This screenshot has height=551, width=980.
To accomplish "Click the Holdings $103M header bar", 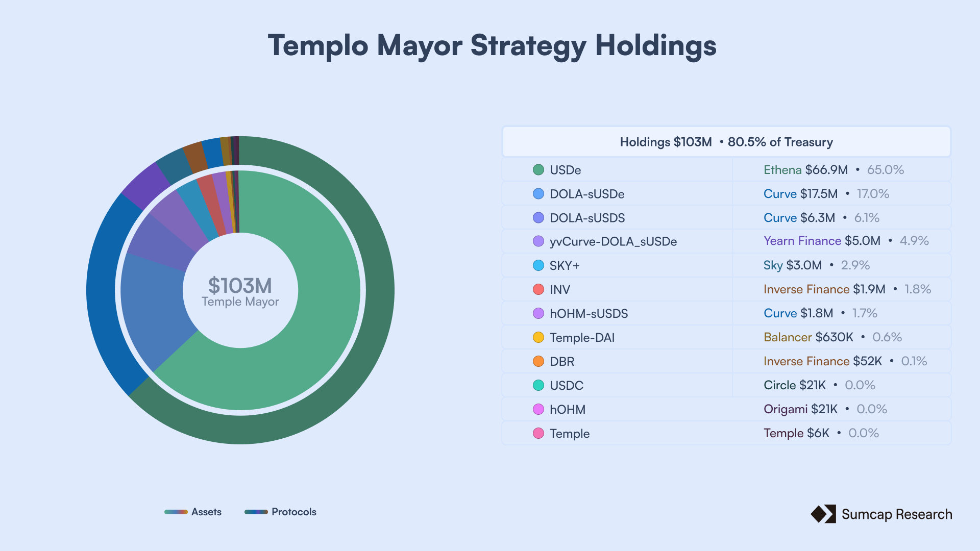I will tap(726, 142).
